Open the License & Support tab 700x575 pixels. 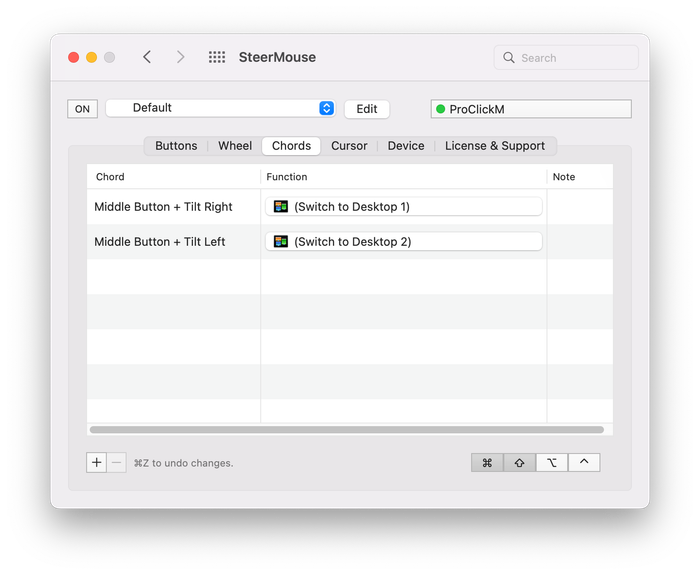click(495, 146)
